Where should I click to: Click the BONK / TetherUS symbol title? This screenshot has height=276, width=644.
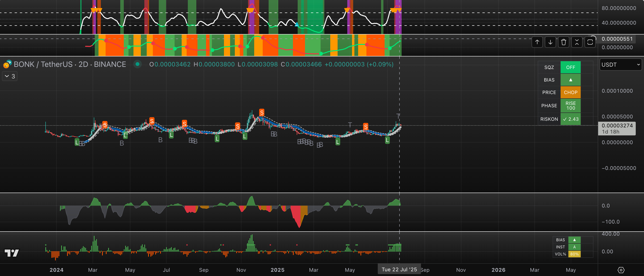[70, 64]
